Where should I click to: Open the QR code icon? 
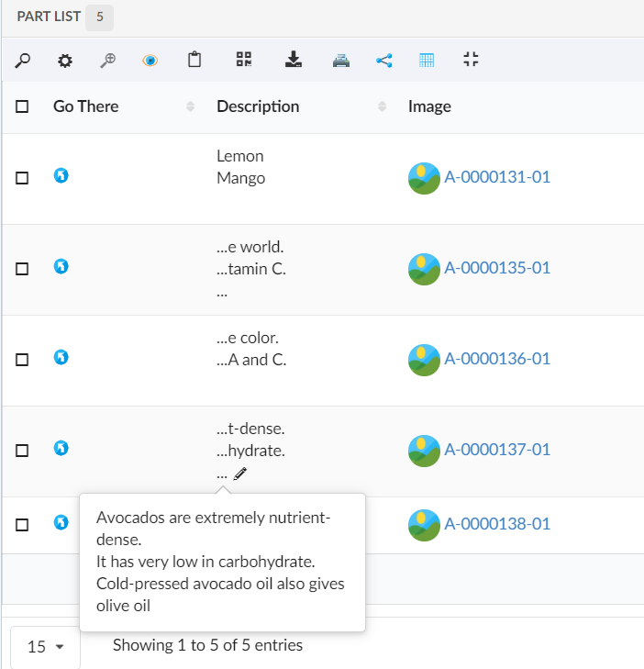(x=243, y=61)
